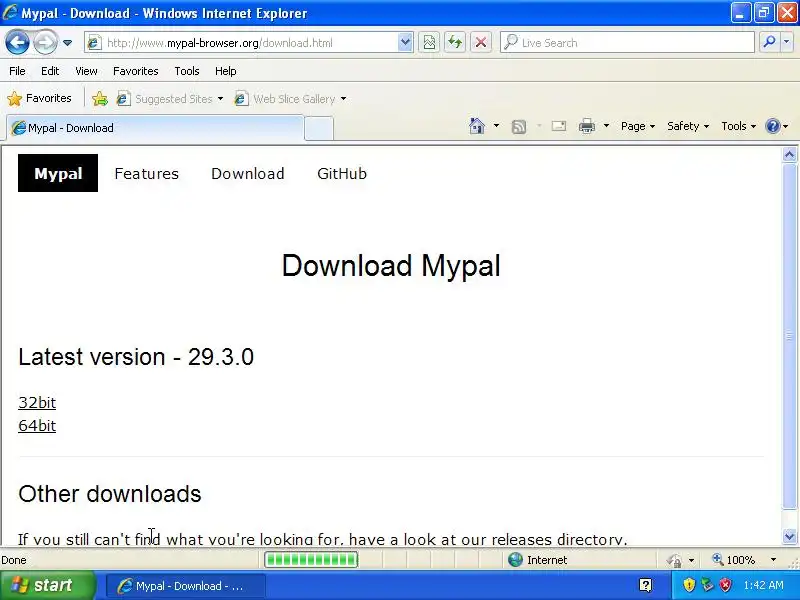Click the Back navigation arrow button
This screenshot has height=600, width=800.
pos(17,42)
